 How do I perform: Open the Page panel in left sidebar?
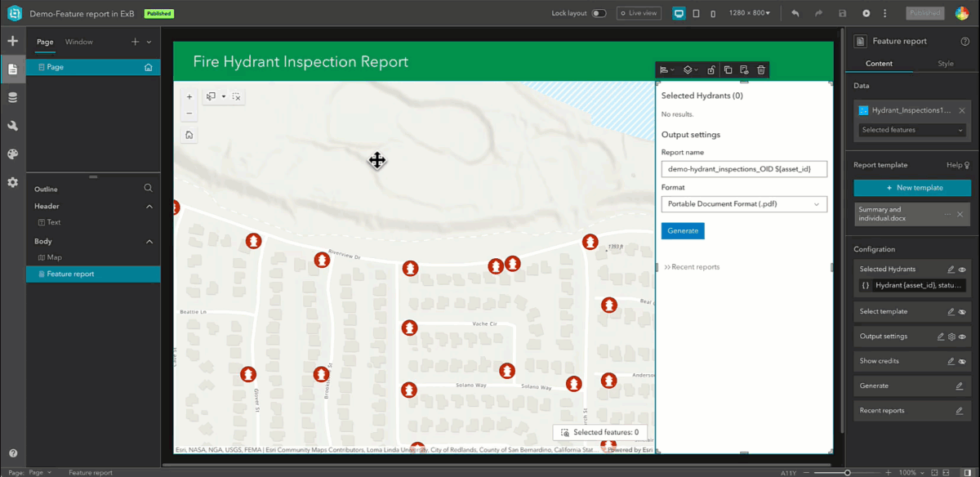pyautogui.click(x=12, y=69)
